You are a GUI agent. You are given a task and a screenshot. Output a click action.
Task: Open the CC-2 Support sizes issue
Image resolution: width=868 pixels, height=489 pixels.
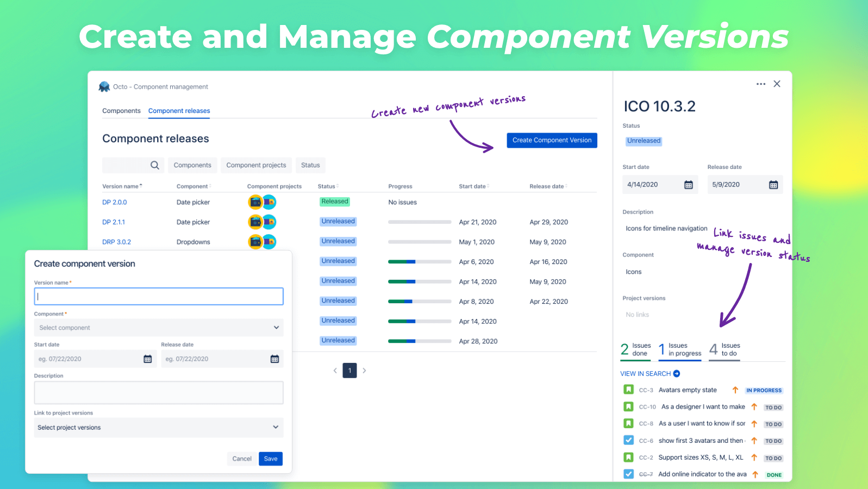coord(701,457)
